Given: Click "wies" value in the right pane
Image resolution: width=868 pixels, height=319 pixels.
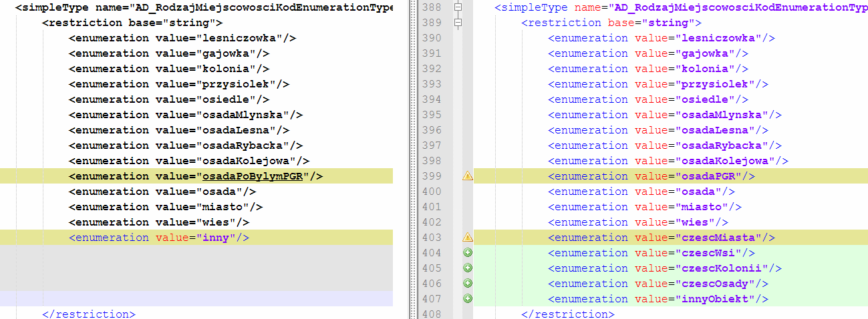Looking at the screenshot, I should tap(694, 222).
